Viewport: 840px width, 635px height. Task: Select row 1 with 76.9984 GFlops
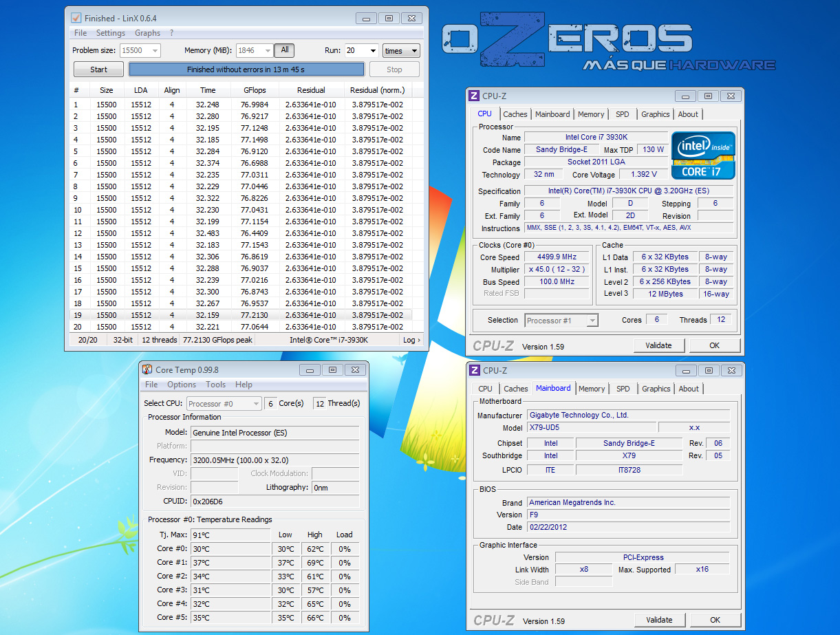pyautogui.click(x=241, y=105)
